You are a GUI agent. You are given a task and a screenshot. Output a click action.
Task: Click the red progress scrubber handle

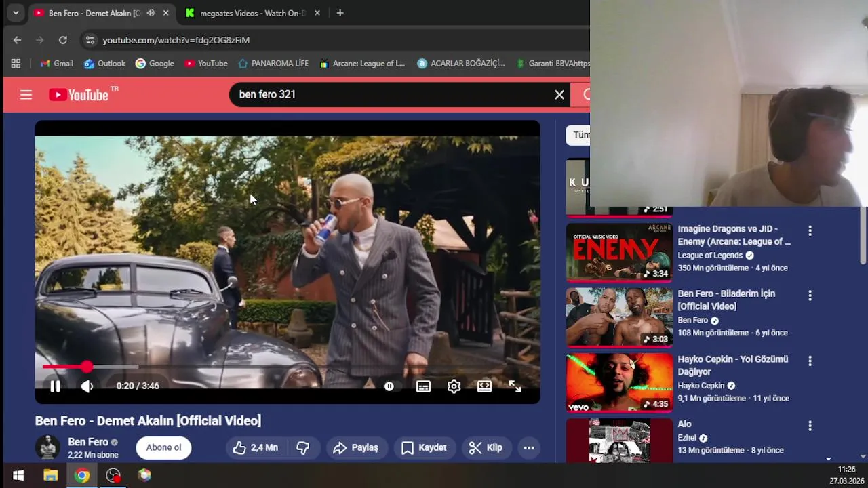click(x=87, y=367)
